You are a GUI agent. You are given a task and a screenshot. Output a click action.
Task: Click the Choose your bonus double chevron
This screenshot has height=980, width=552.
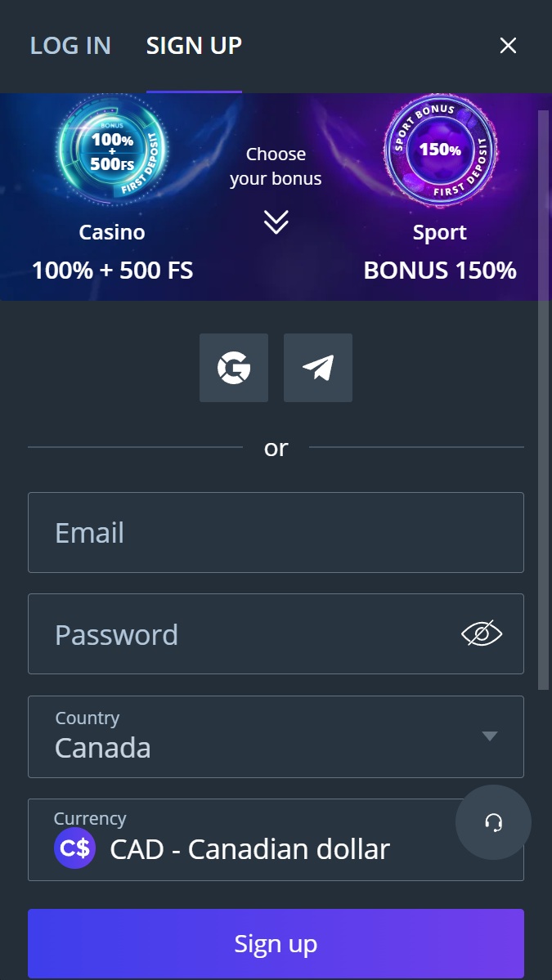pyautogui.click(x=276, y=222)
